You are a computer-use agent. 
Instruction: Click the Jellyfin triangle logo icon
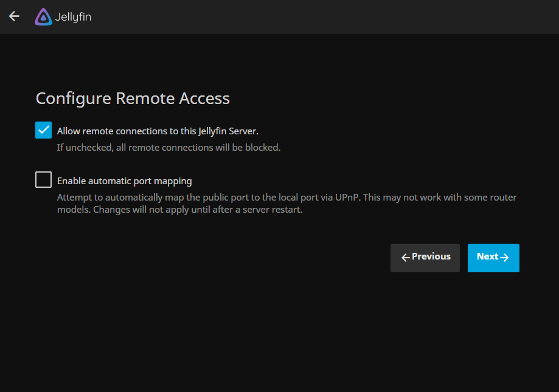[x=43, y=17]
